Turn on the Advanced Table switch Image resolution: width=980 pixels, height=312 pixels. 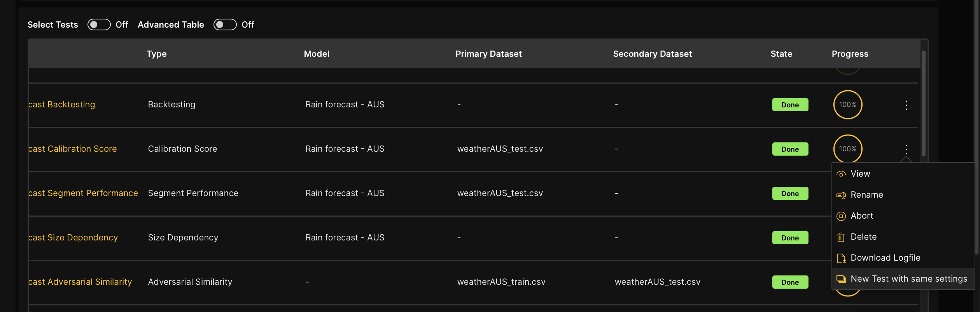coord(225,25)
